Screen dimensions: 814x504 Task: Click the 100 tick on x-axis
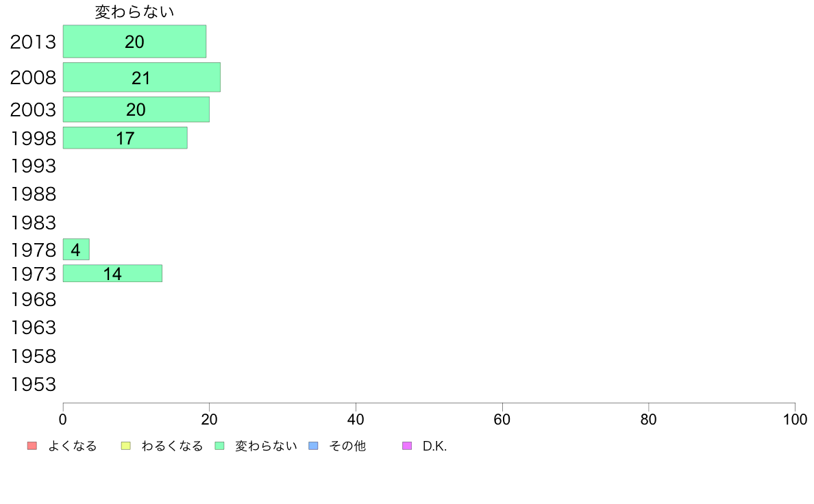pos(795,418)
